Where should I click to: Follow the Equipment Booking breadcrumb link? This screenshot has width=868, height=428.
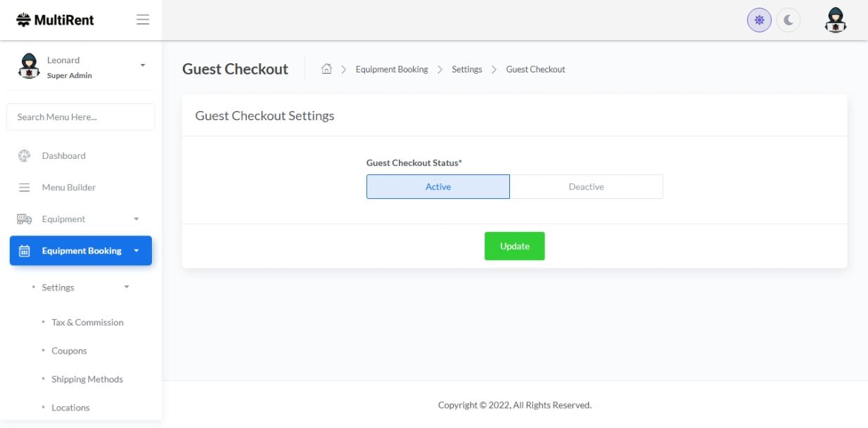tap(391, 70)
